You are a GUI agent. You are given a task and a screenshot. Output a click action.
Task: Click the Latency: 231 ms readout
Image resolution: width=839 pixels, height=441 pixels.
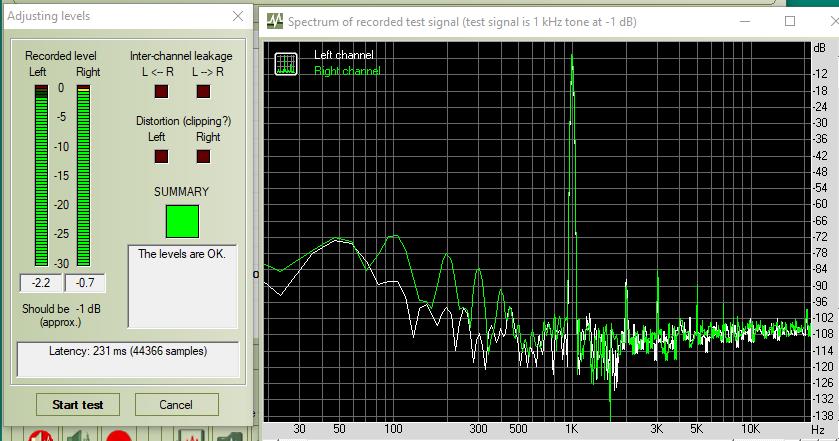128,359
